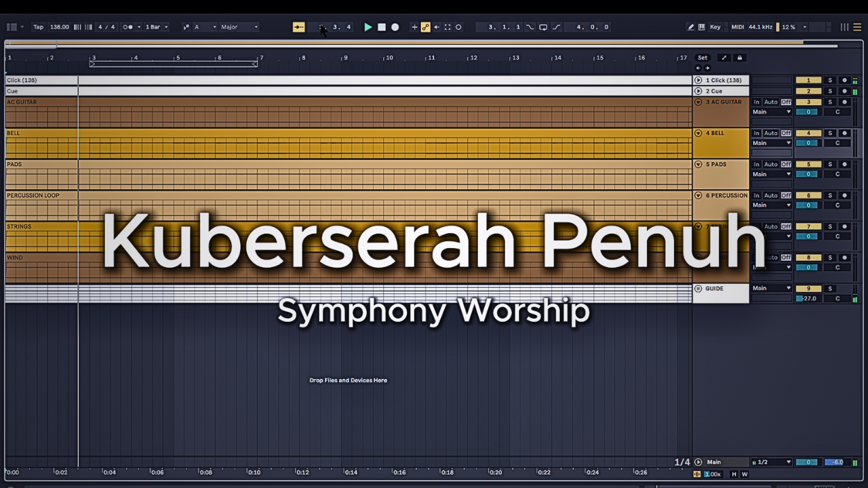Deactivate track 7 with its activator
The height and width of the screenshot is (488, 868).
(808, 226)
